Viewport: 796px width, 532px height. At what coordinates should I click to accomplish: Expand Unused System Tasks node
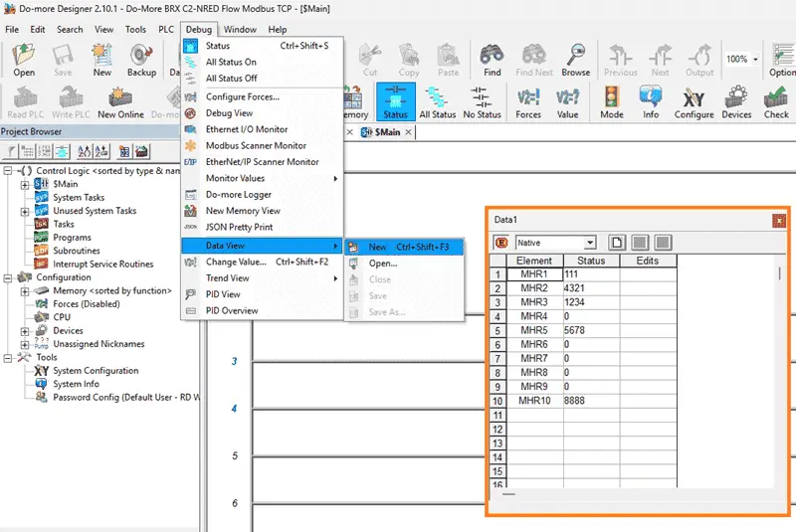(x=24, y=212)
